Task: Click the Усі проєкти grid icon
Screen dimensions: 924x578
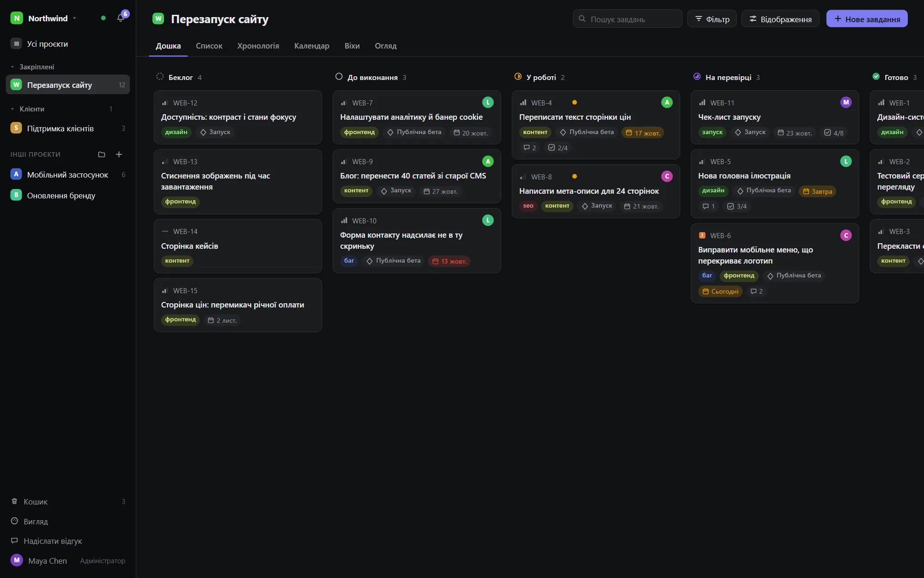Action: point(17,43)
